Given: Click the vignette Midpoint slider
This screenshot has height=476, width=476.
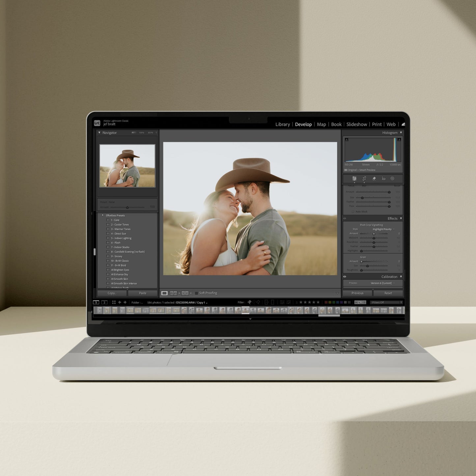Looking at the screenshot, I should [x=374, y=238].
